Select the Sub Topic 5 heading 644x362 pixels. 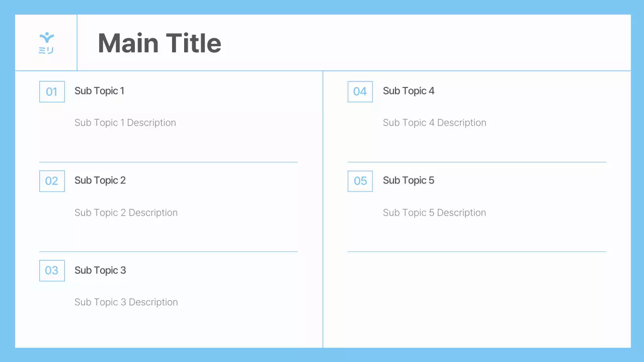(409, 180)
